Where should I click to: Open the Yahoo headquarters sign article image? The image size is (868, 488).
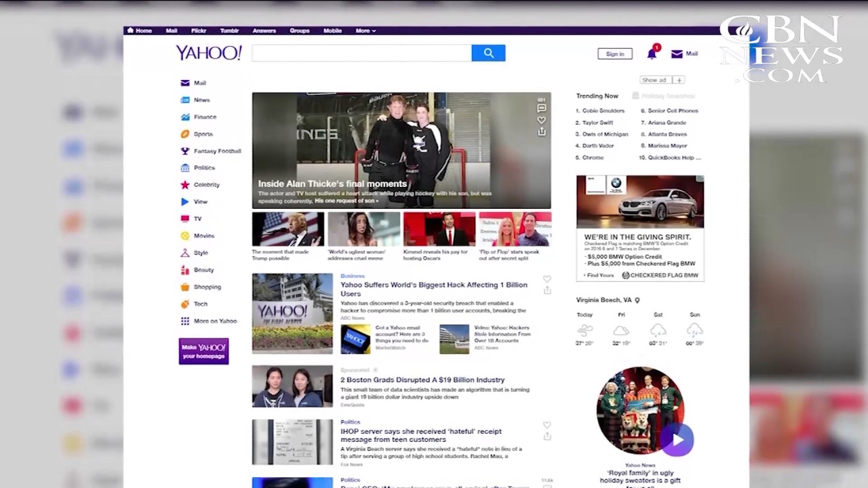pyautogui.click(x=292, y=313)
